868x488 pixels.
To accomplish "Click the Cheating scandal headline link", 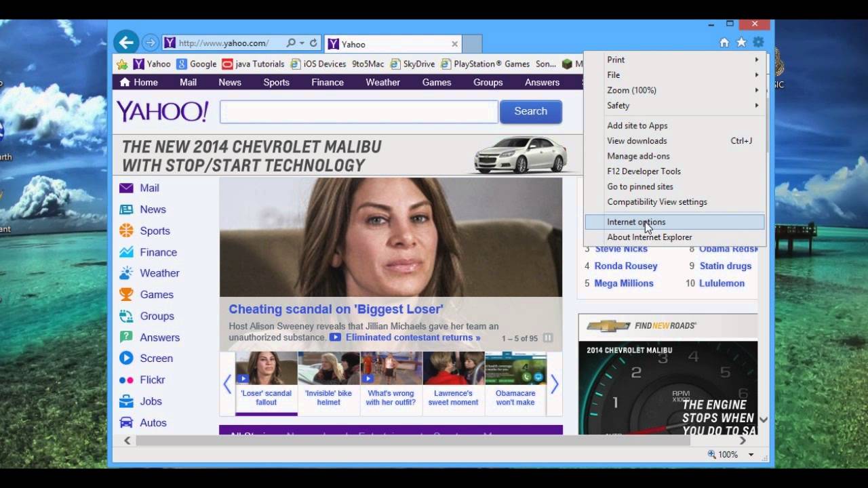I will click(336, 309).
